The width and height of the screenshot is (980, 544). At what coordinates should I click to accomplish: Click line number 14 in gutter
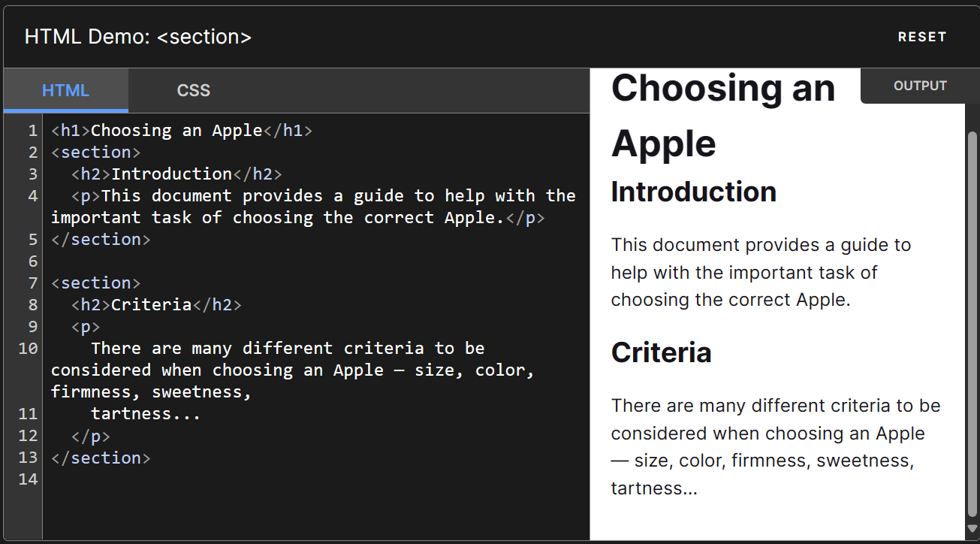tap(28, 479)
